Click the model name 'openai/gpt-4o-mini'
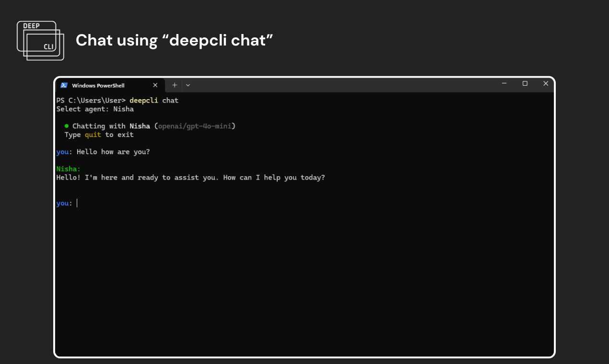609x364 pixels. click(194, 126)
